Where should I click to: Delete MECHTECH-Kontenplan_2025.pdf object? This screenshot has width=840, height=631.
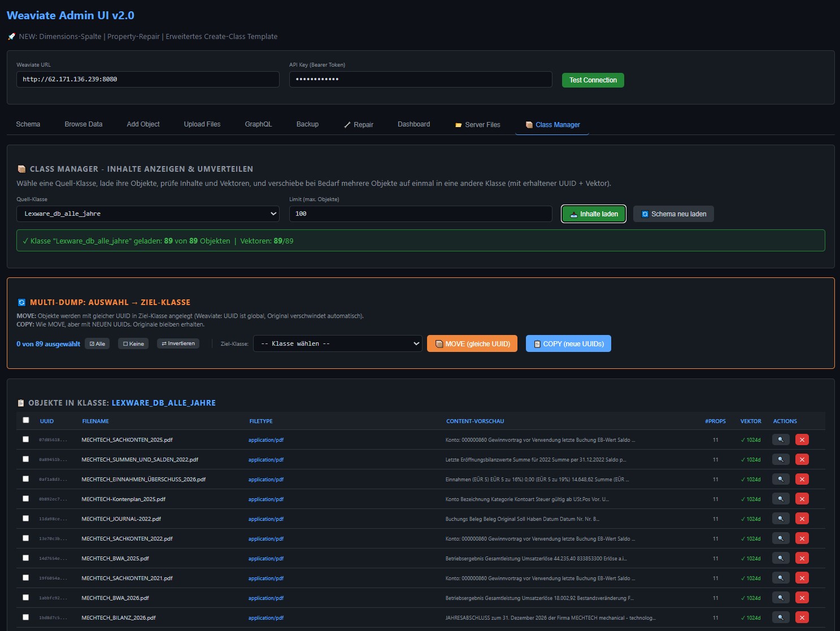click(802, 499)
